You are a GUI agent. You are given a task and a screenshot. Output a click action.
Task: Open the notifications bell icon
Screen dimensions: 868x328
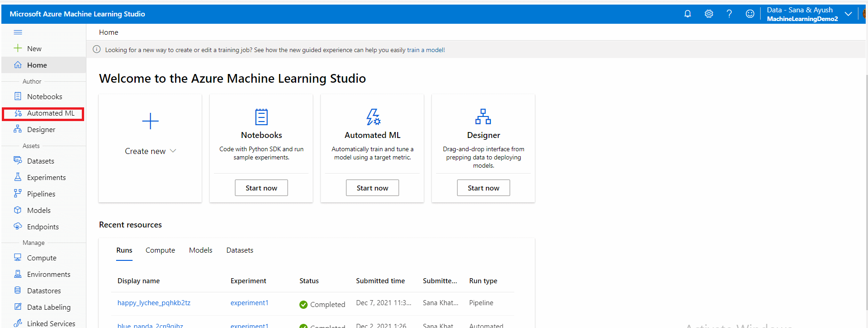[x=687, y=14]
